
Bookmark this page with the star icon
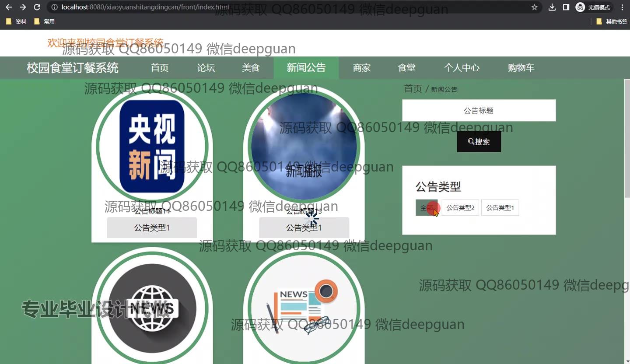pos(534,7)
